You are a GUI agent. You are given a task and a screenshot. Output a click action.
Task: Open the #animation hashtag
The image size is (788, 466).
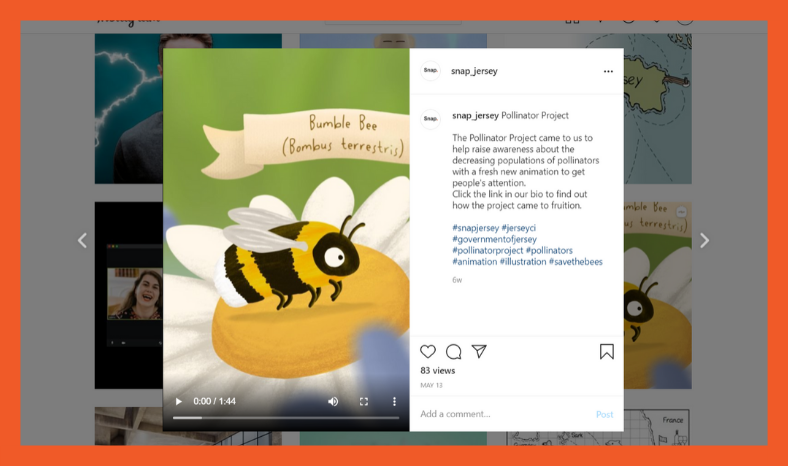coord(474,262)
